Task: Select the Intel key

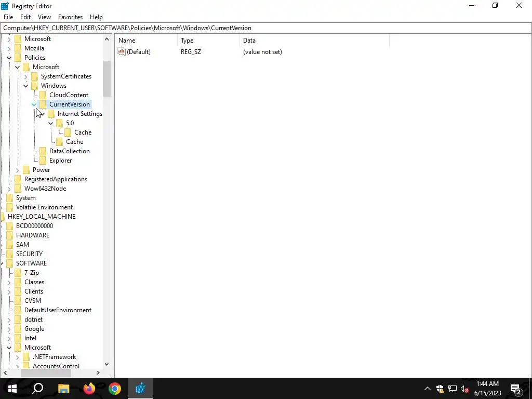Action: coord(30,338)
